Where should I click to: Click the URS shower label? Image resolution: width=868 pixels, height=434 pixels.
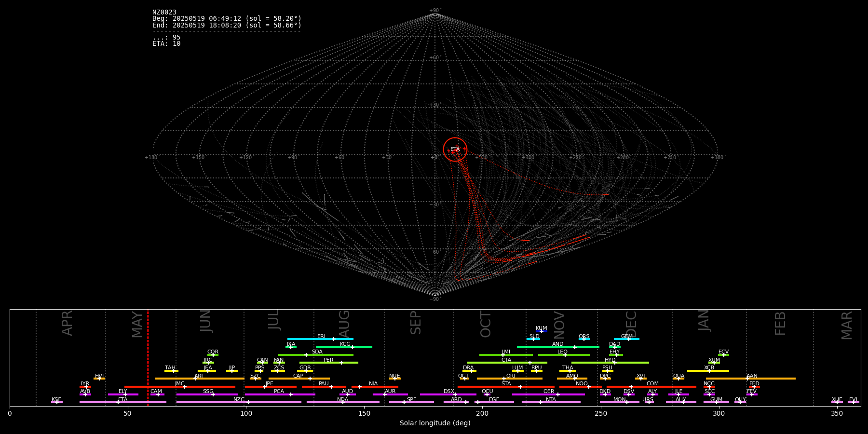click(648, 399)
